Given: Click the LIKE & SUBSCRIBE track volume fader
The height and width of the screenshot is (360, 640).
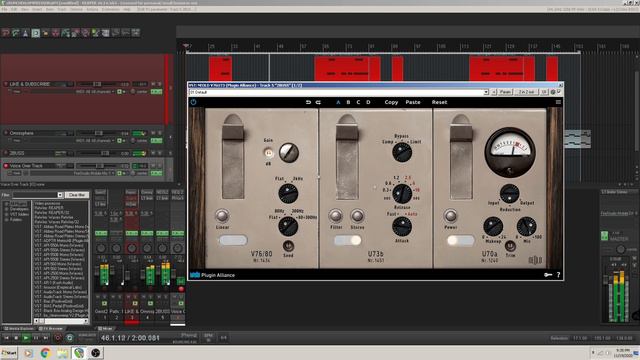Looking at the screenshot, I should coord(96,84).
